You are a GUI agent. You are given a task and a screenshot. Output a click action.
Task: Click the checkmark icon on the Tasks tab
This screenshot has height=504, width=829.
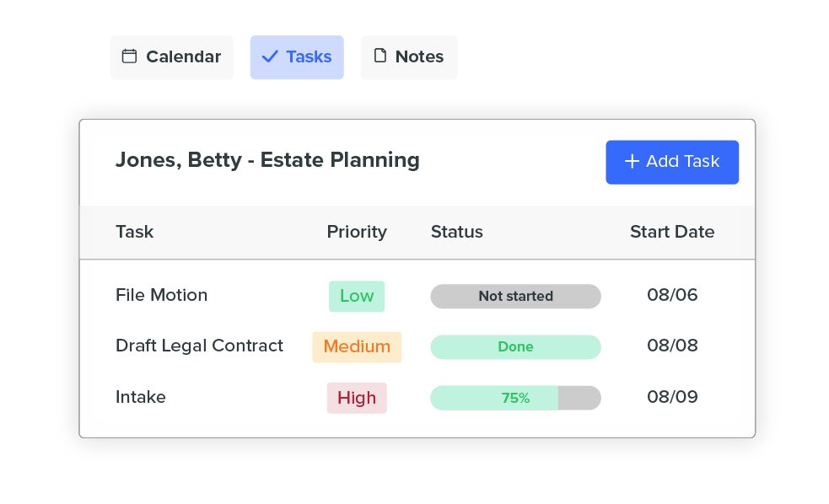coord(270,56)
